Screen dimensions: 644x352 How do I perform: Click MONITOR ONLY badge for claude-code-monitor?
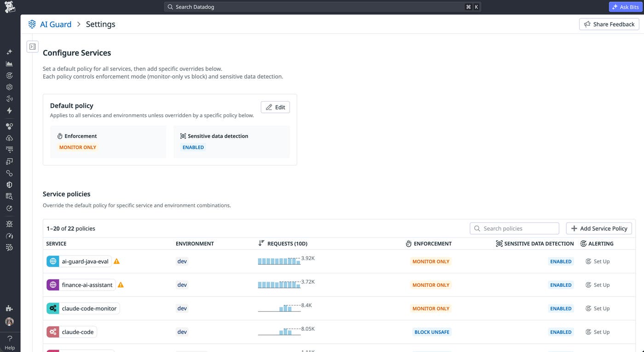(431, 308)
